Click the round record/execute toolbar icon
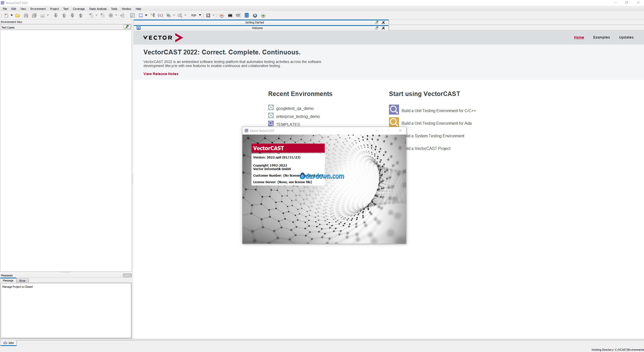This screenshot has width=644, height=352. tap(111, 15)
